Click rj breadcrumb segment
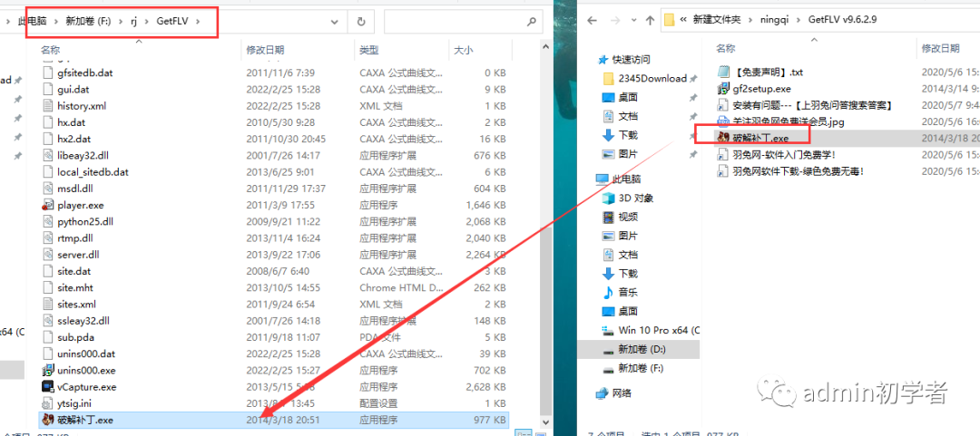980x436 pixels. 134,21
